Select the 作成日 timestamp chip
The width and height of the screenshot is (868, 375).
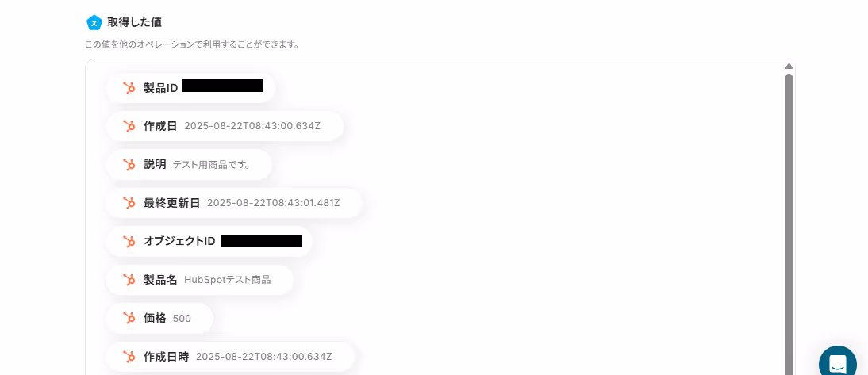[x=225, y=126]
